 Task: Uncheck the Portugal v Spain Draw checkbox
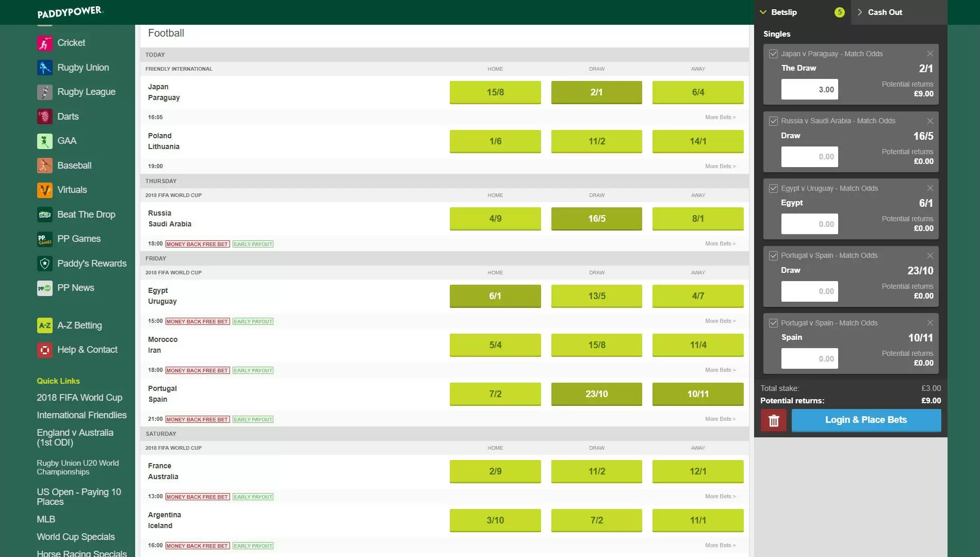click(773, 255)
